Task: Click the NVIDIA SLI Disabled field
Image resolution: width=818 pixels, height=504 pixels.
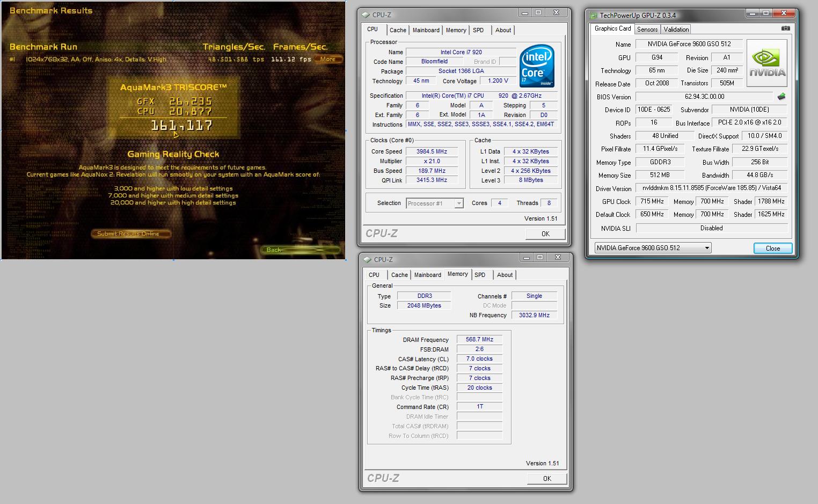Action: point(711,228)
